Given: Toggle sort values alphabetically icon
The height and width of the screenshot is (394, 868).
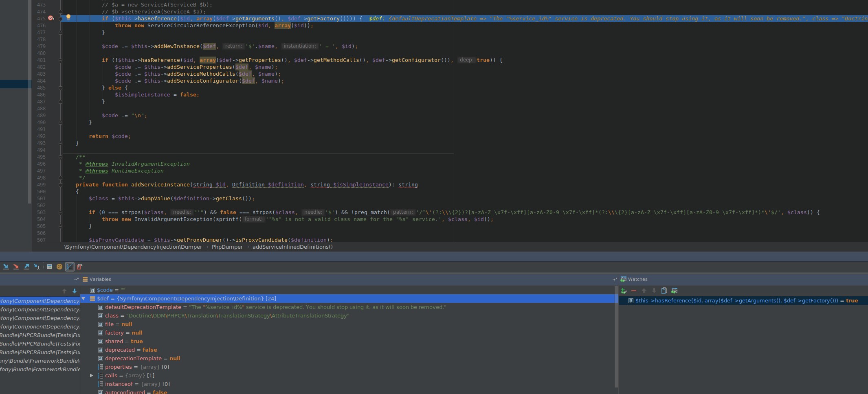Looking at the screenshot, I should (x=70, y=267).
